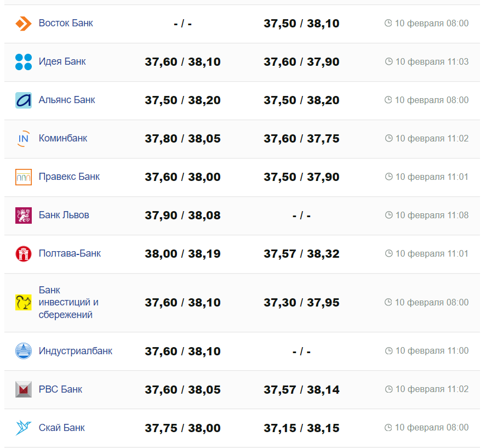Open the Индустриалбанк link
The height and width of the screenshot is (448, 486).
tap(76, 350)
